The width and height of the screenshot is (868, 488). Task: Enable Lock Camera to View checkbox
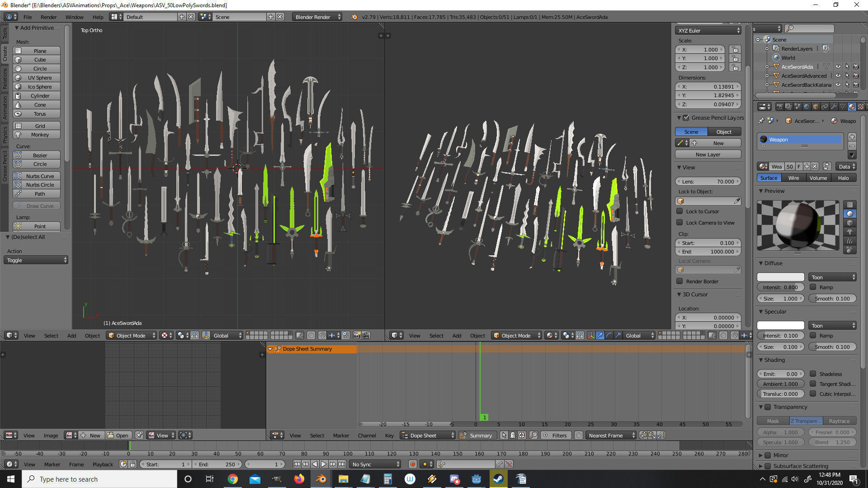(679, 223)
